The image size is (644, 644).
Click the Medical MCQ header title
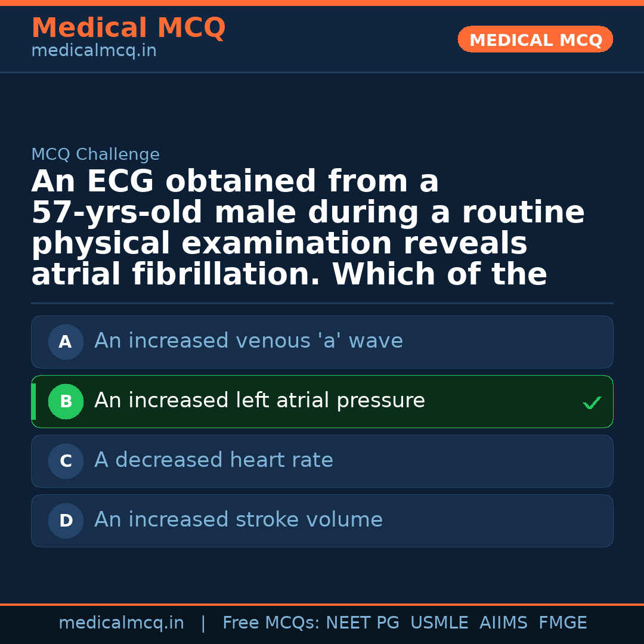pos(128,28)
